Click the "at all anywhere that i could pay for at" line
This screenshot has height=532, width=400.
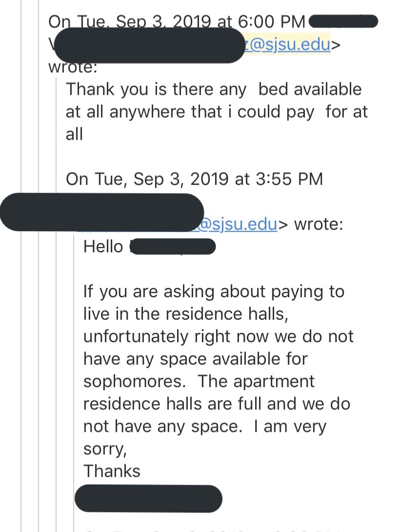pyautogui.click(x=217, y=112)
